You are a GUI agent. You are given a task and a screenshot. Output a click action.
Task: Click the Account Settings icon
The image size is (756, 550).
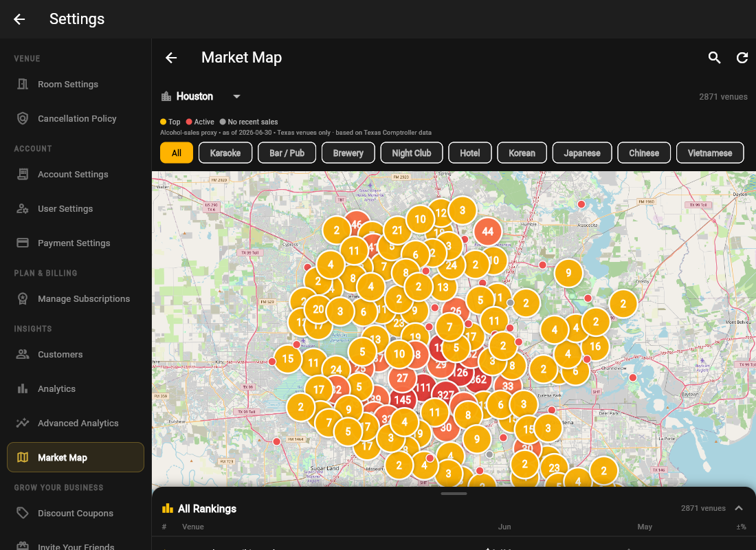pyautogui.click(x=23, y=174)
